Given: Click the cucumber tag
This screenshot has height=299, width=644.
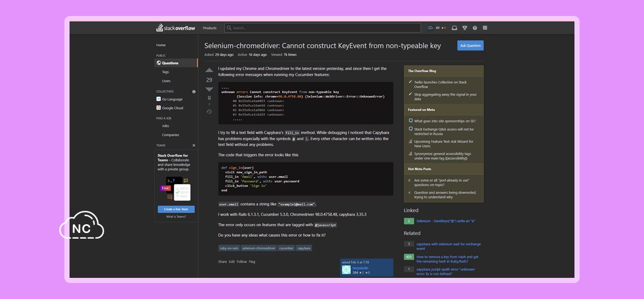Looking at the screenshot, I should click(x=286, y=248).
